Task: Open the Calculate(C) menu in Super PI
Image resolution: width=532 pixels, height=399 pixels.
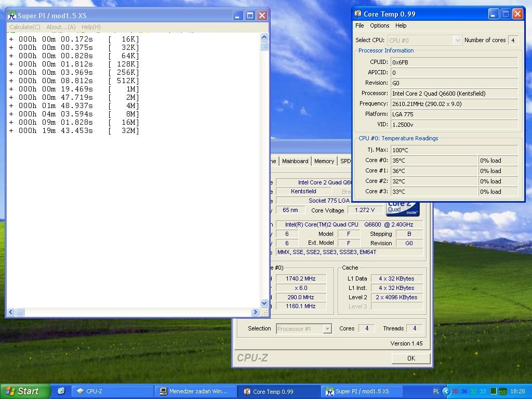Action: click(x=24, y=27)
